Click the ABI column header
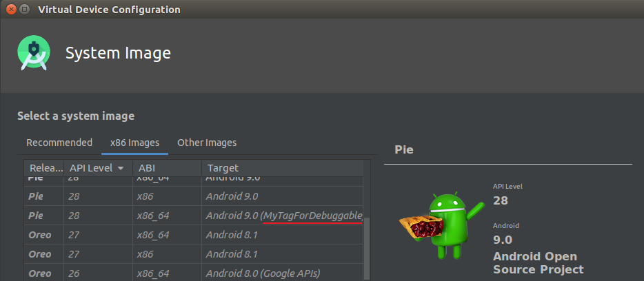 167,168
